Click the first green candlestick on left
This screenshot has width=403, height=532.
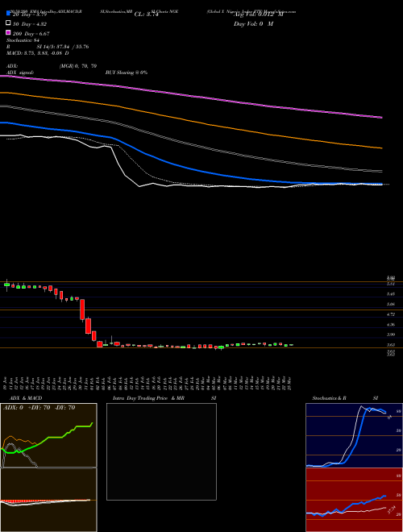click(x=6, y=285)
